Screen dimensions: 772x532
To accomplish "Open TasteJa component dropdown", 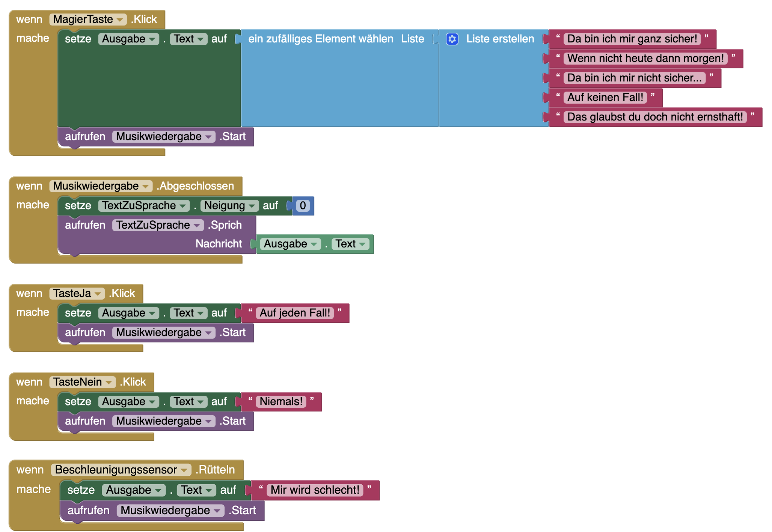I will coord(98,294).
